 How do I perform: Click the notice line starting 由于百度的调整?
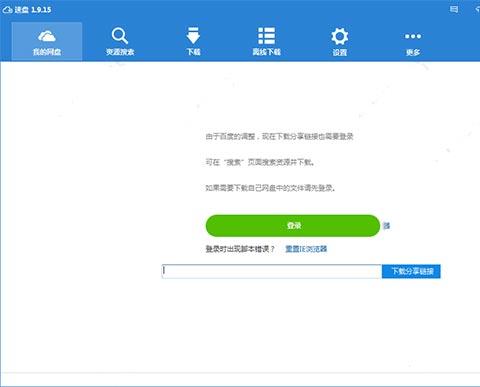[x=279, y=136]
